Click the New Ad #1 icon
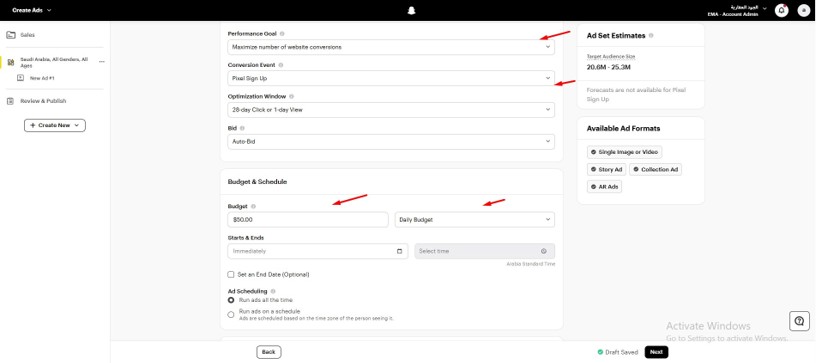816x363 pixels. [x=20, y=77]
